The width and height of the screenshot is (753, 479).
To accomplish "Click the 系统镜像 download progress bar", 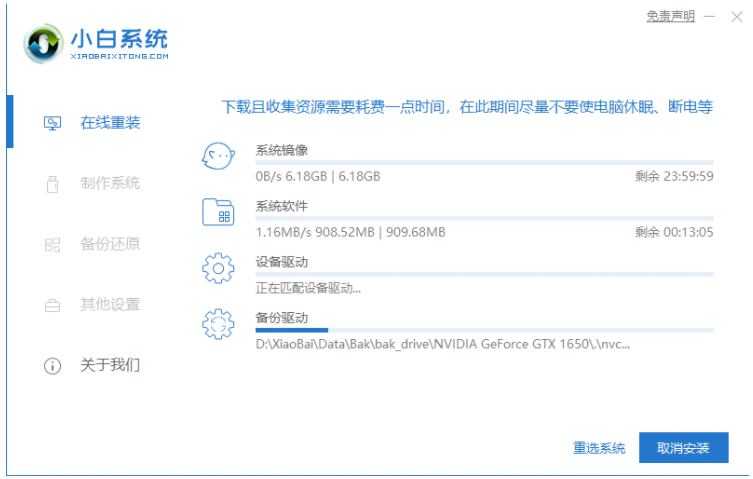I will click(x=485, y=163).
